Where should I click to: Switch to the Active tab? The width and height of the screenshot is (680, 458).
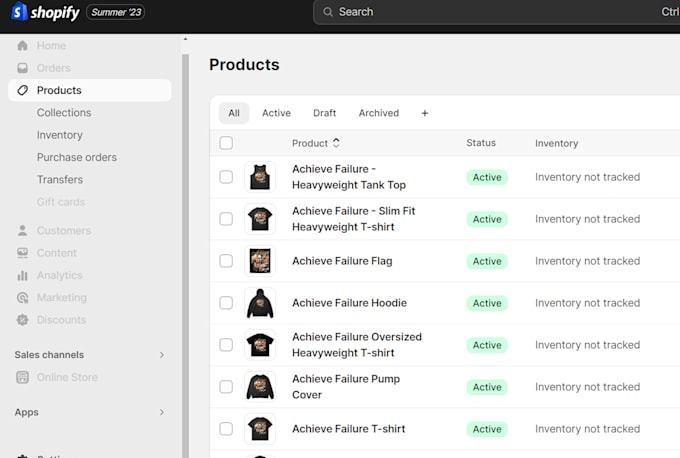pos(276,113)
